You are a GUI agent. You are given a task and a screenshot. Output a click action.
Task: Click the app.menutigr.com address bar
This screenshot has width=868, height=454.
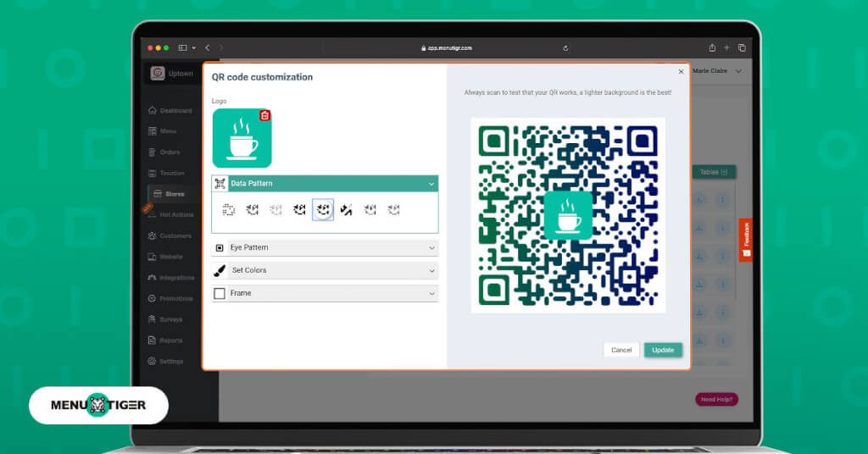pyautogui.click(x=447, y=48)
